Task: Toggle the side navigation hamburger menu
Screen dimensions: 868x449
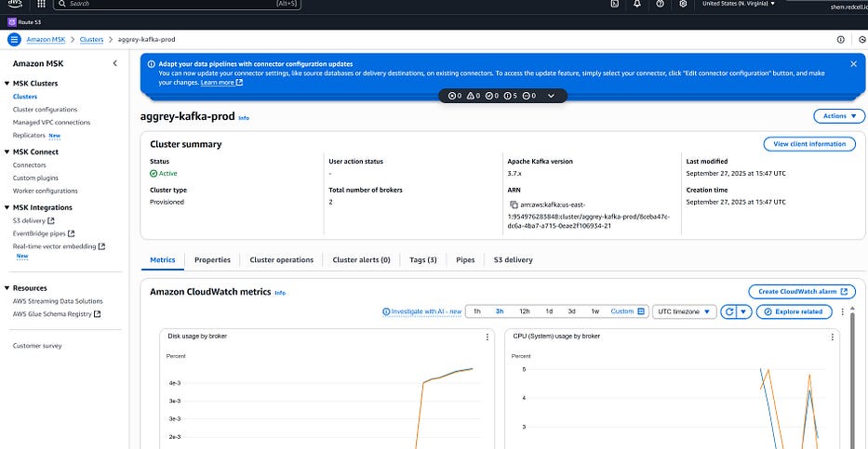Action: tap(14, 39)
